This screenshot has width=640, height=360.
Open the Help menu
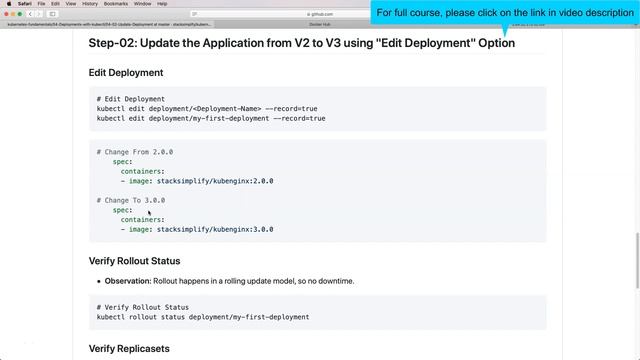tap(162, 4)
